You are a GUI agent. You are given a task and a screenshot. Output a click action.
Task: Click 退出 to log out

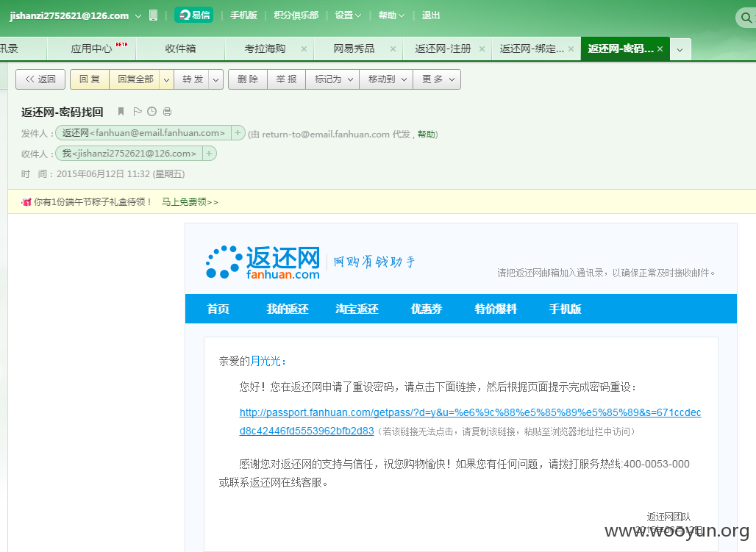[x=430, y=15]
